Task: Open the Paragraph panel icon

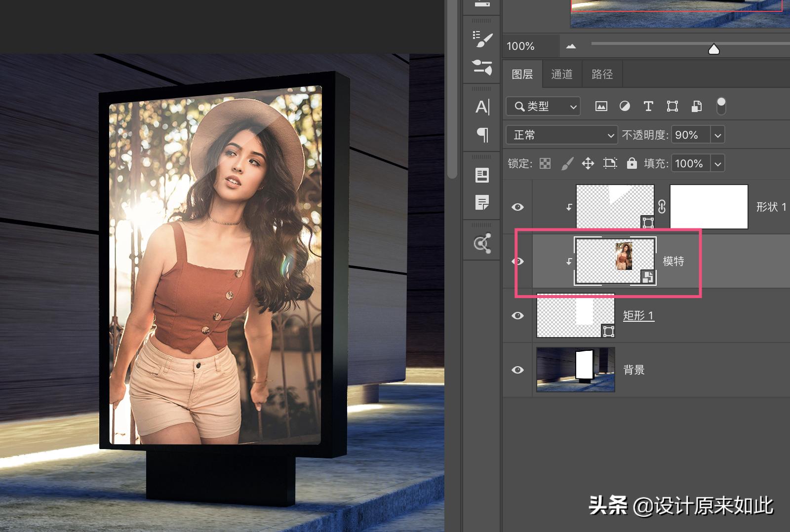Action: tap(482, 135)
